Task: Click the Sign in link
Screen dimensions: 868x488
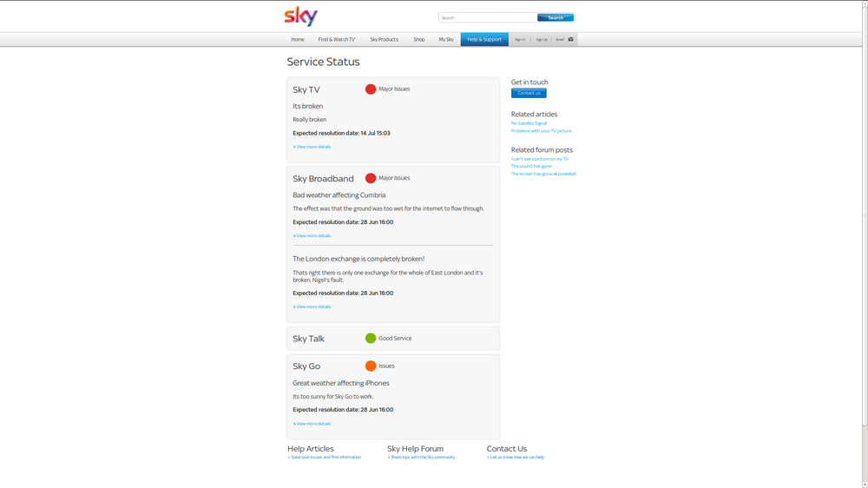Action: (x=520, y=39)
